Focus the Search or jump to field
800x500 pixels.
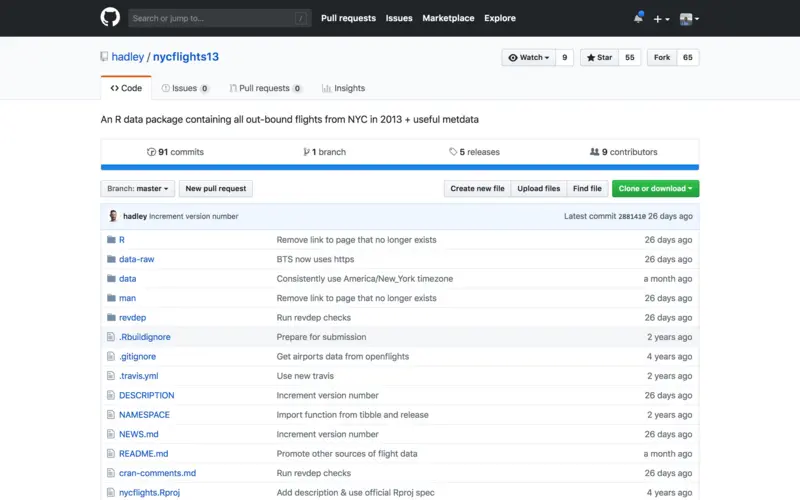coord(219,18)
